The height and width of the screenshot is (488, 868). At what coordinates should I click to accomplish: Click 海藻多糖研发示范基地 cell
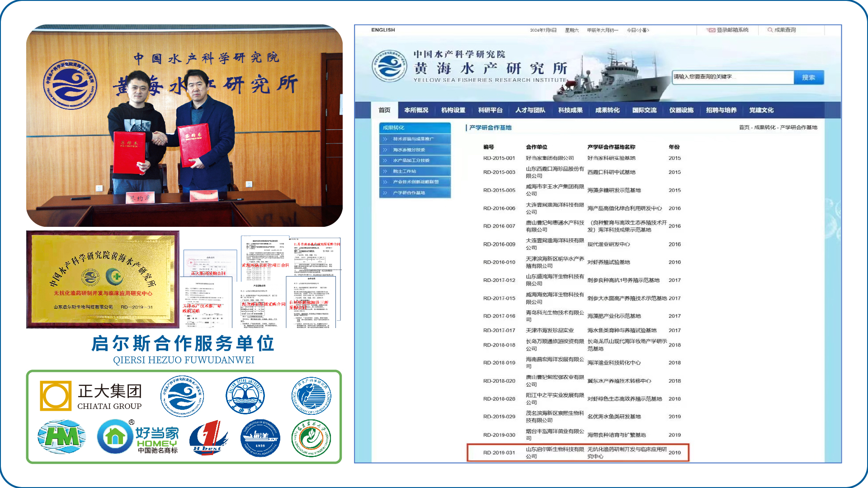[x=614, y=190]
